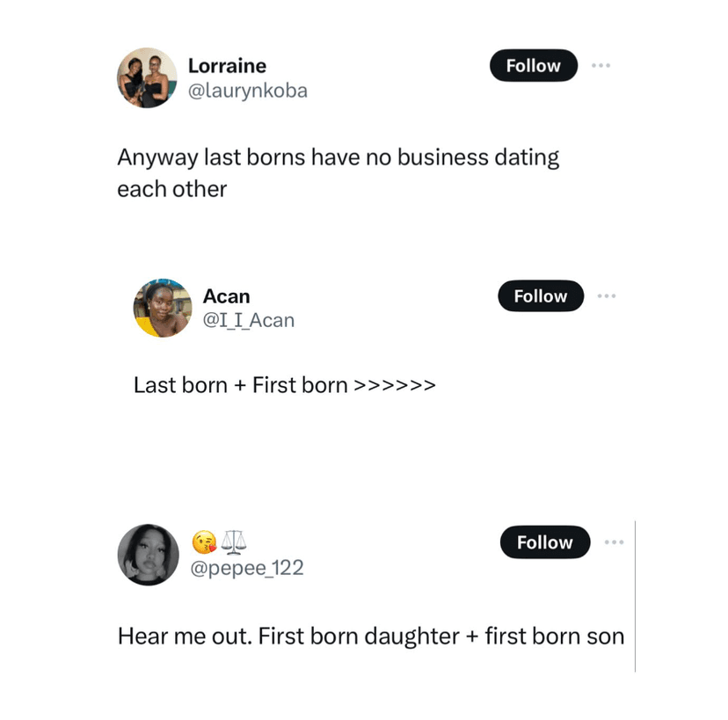This screenshot has width=728, height=720.
Task: Click the kissing face emoji in the display name
Action: click(203, 542)
